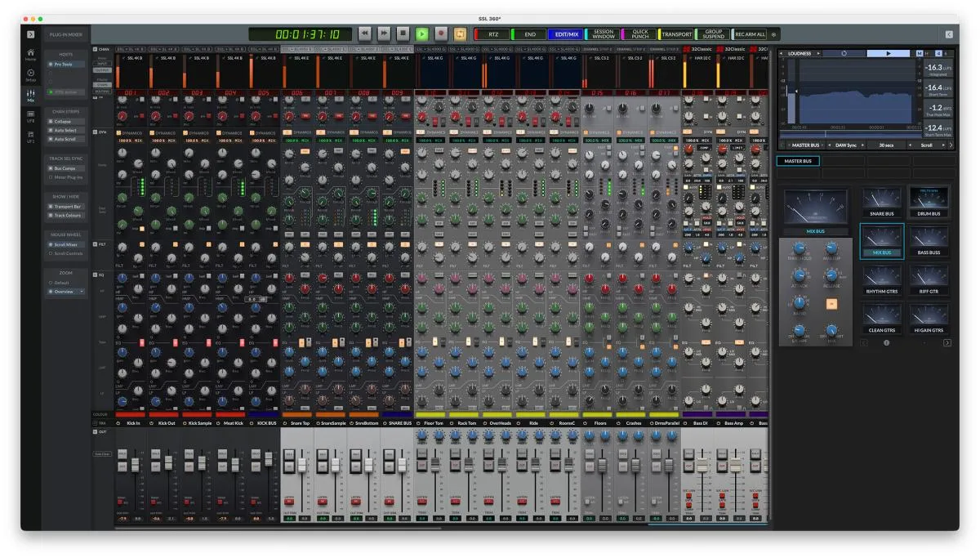Select the QUICK PUNCH tab
The height and width of the screenshot is (558, 980).
click(x=640, y=34)
